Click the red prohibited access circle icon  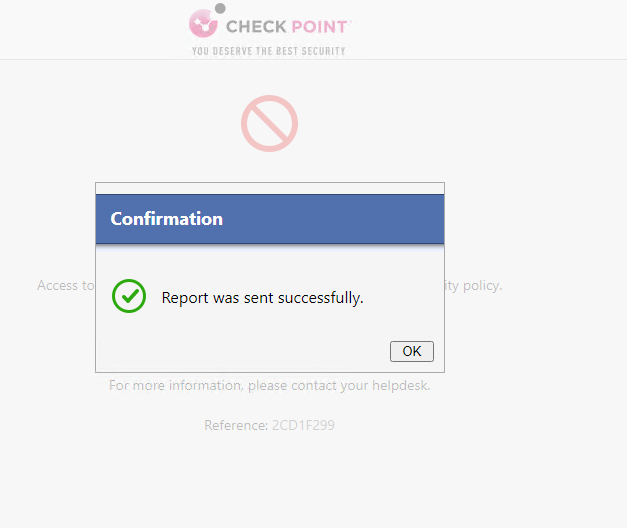(x=269, y=123)
